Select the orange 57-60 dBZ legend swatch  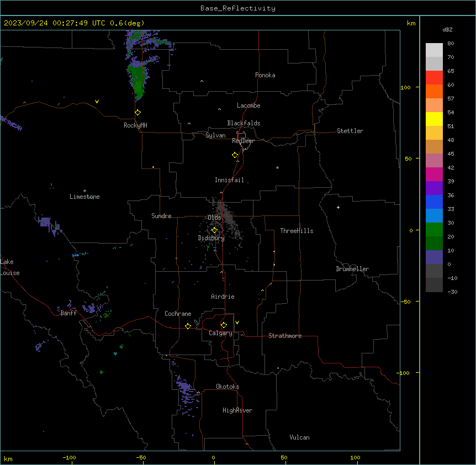(434, 92)
